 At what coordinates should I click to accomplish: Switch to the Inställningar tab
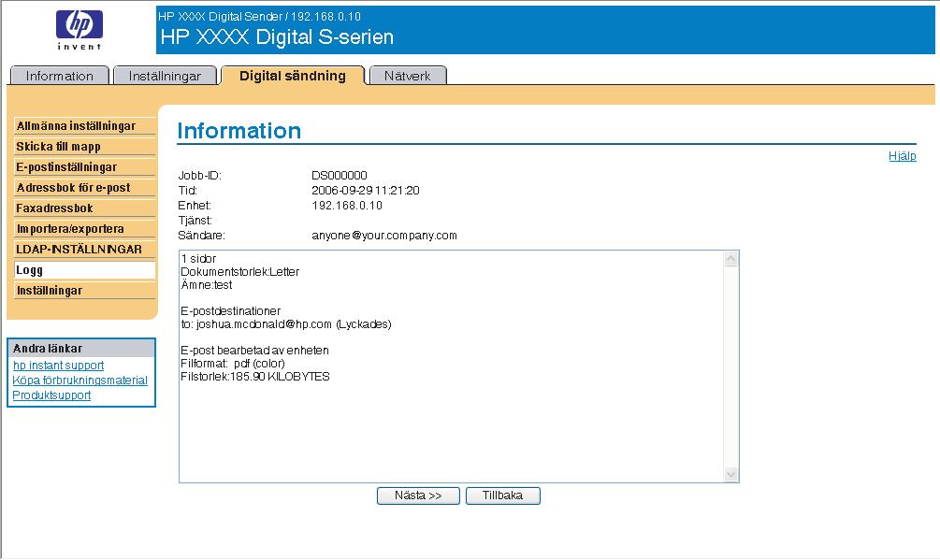165,76
